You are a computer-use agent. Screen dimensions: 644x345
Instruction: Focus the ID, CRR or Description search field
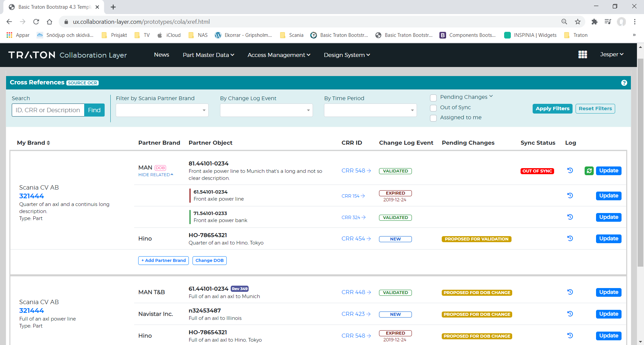pos(48,110)
